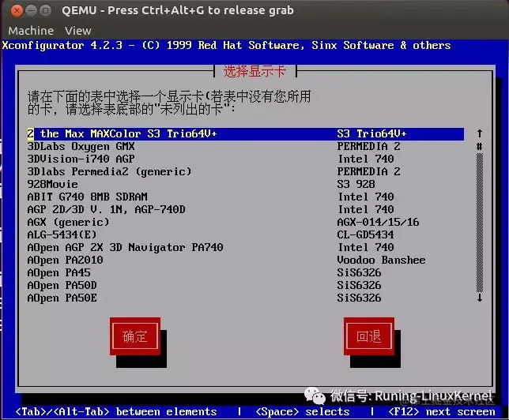Image resolution: width=509 pixels, height=420 pixels.
Task: Select the 'AOpen PA50D' entry
Action: coord(62,286)
